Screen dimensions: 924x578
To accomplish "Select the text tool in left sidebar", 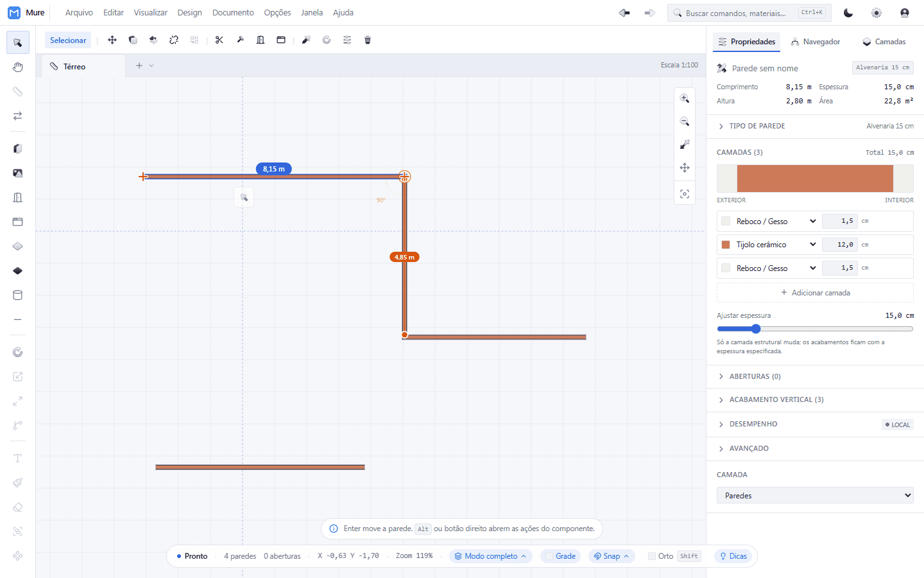I will [x=18, y=459].
